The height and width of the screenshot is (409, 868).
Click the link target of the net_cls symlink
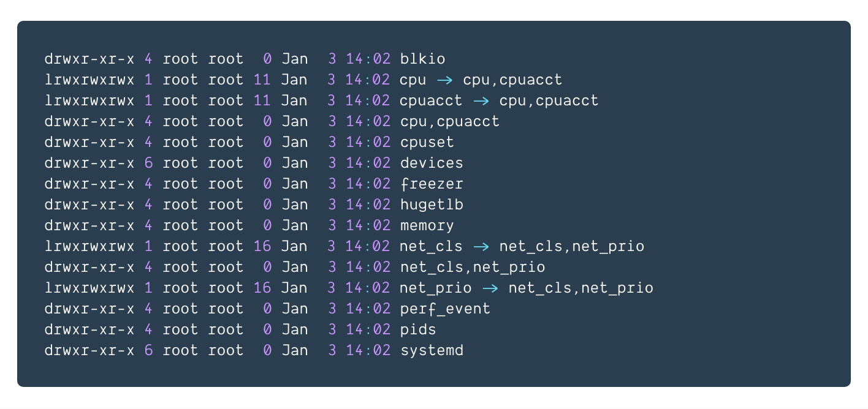(x=571, y=247)
